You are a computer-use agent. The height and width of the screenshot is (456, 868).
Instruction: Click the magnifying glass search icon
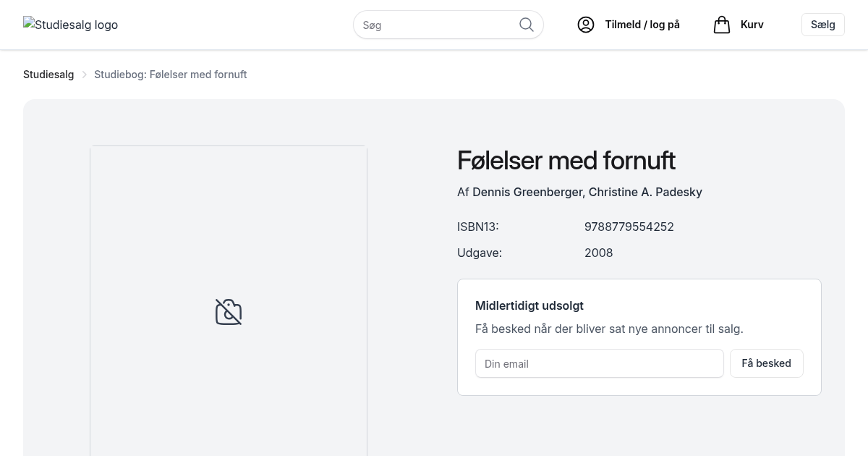click(527, 25)
